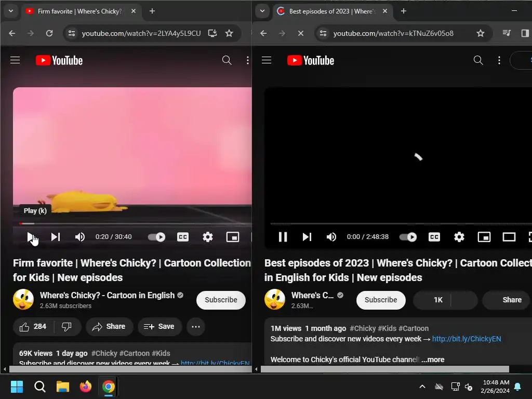Pause the Best episodes video in right window
Screen dimensions: 532x399
point(283,237)
